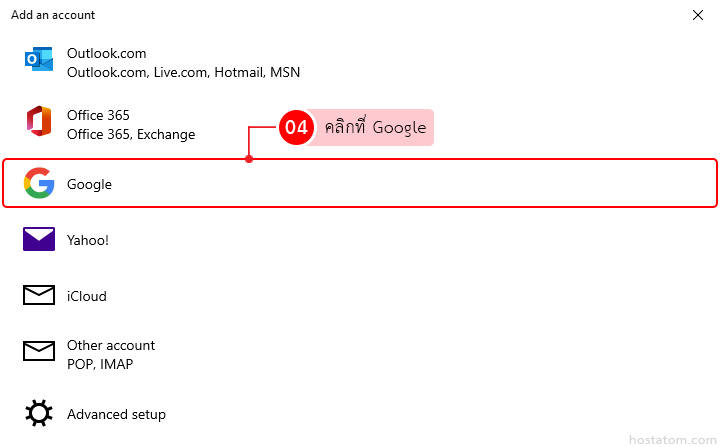Click the 'Outlook.com, Live.com, Hotmail, MSN' subtitle
This screenshot has width=720, height=447.
click(183, 73)
